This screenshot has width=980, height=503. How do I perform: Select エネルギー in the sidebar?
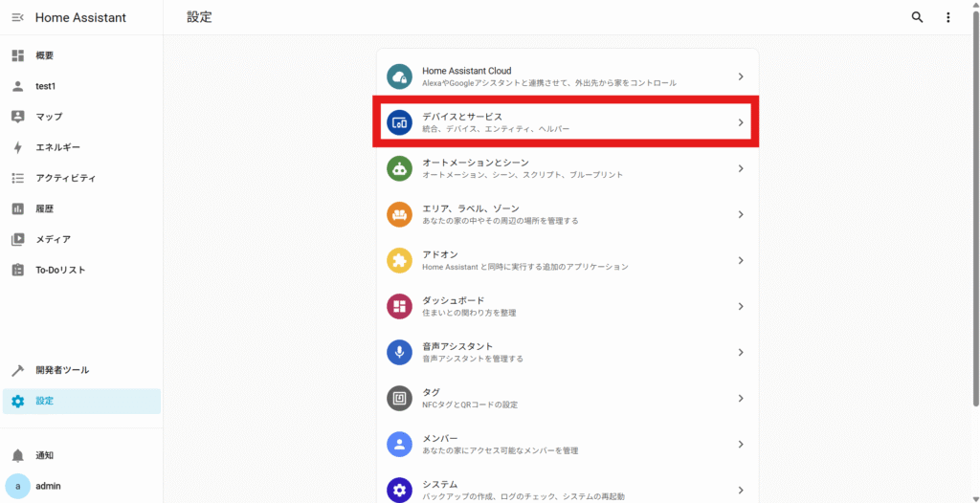57,147
